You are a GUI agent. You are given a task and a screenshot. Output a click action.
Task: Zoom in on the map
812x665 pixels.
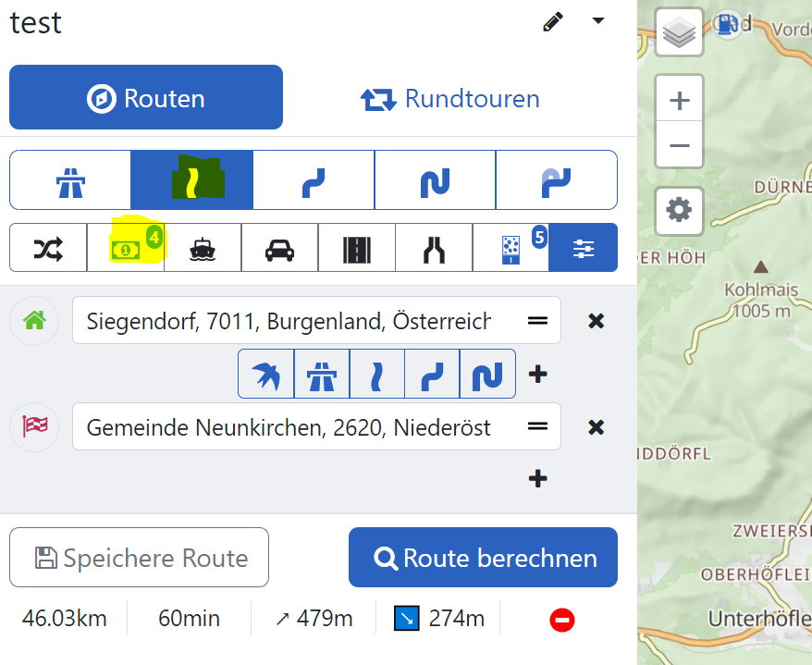click(x=679, y=99)
